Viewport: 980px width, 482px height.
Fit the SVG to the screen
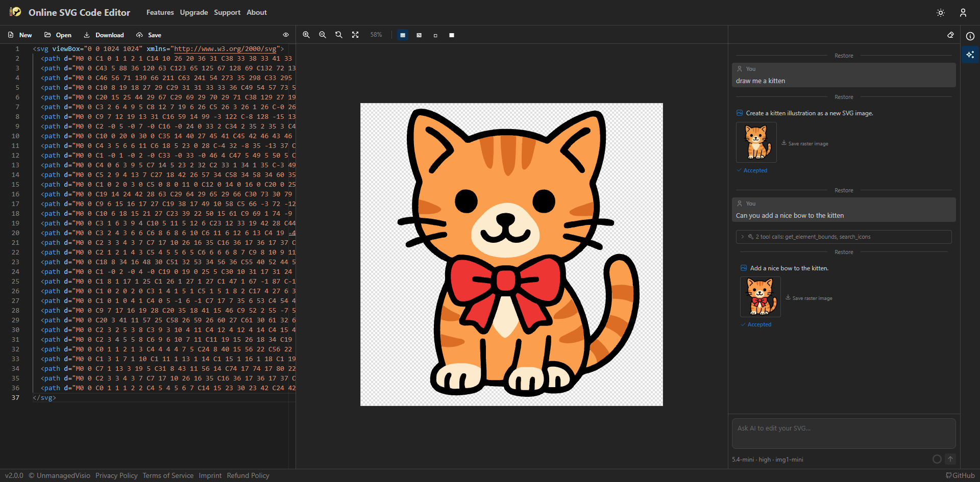tap(355, 35)
